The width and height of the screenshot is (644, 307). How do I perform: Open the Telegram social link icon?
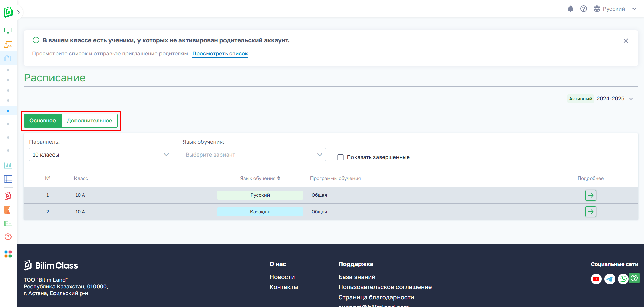(609, 279)
